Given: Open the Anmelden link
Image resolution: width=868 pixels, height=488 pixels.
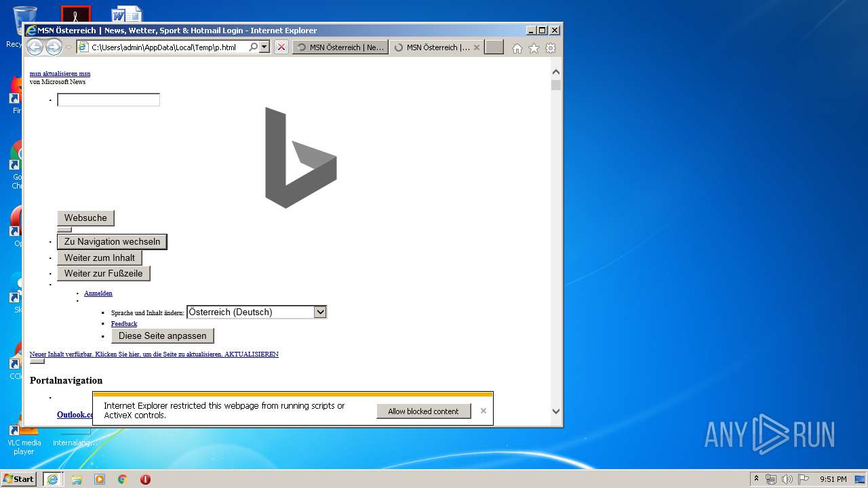Looking at the screenshot, I should (x=98, y=293).
